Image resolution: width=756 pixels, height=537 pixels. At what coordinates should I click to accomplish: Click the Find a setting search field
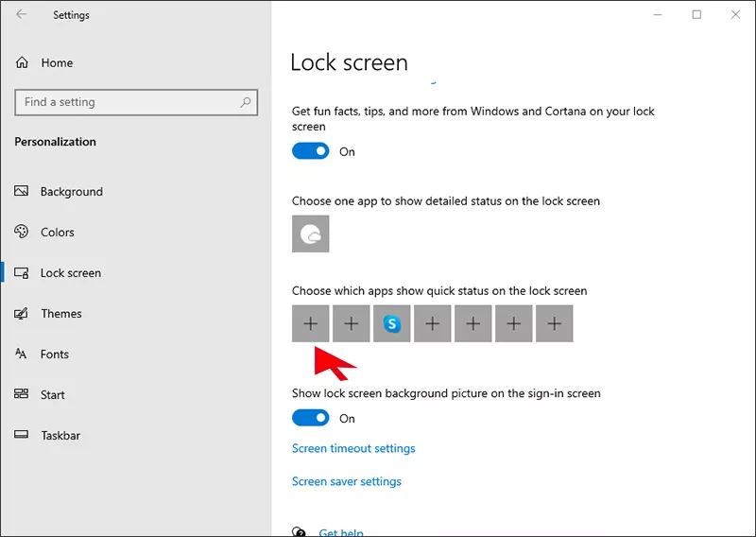tap(136, 102)
